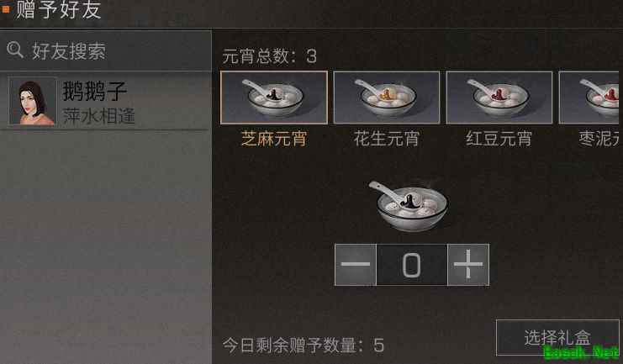Click the 芝麻元宵 label text

point(274,139)
